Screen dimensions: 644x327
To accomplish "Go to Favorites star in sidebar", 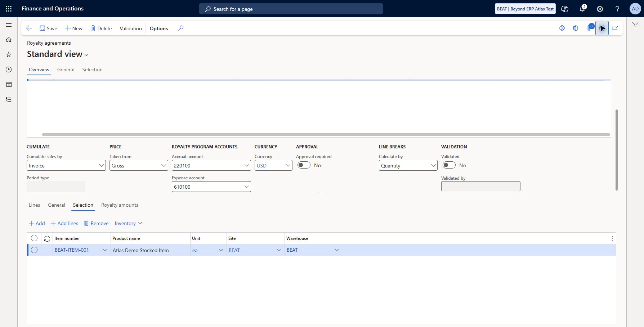I will 9,54.
